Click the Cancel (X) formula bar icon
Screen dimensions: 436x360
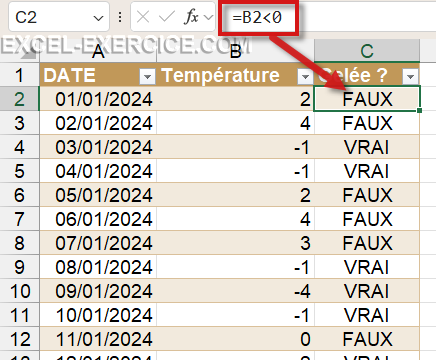point(143,17)
